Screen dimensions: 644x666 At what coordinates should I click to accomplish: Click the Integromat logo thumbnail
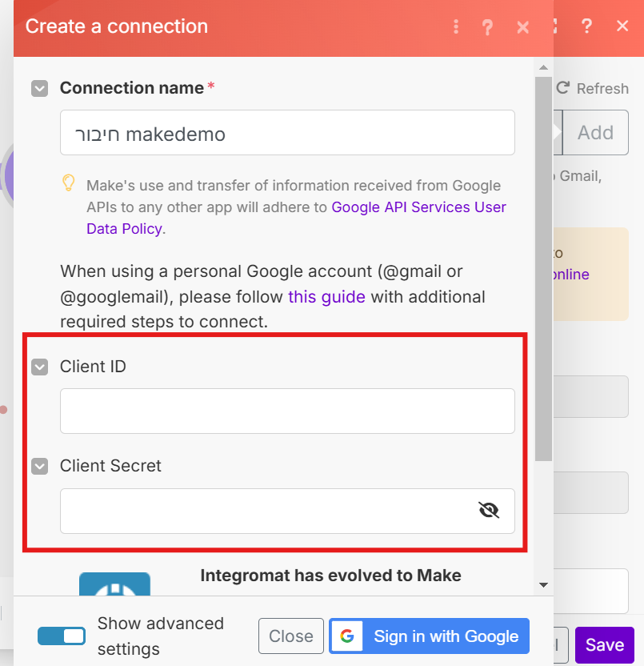pos(114,584)
